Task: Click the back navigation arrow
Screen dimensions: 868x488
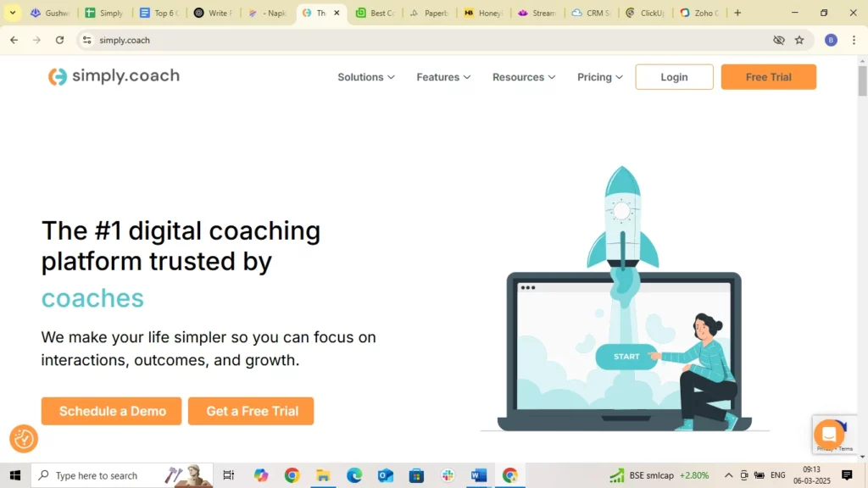Action: click(x=14, y=40)
